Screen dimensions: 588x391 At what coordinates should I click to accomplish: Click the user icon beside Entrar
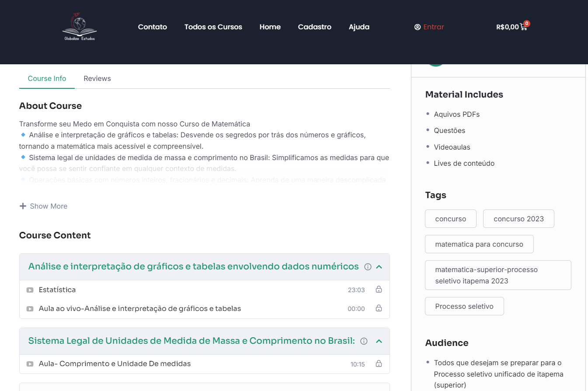coord(418,27)
